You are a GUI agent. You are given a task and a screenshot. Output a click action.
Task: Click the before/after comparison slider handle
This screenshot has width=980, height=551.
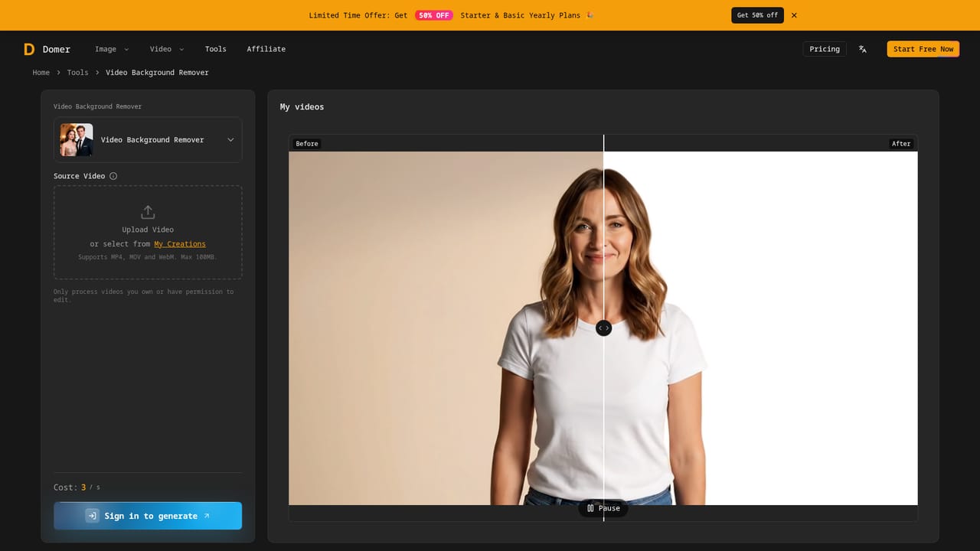click(604, 328)
